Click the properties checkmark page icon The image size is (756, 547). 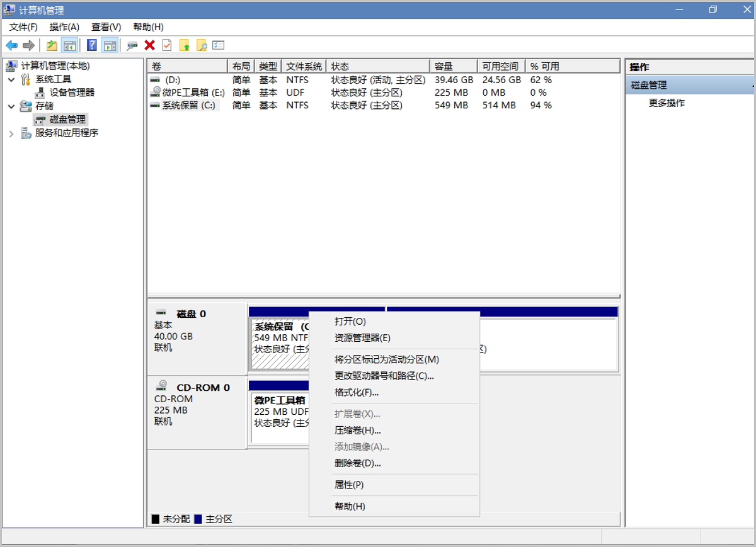click(x=167, y=45)
